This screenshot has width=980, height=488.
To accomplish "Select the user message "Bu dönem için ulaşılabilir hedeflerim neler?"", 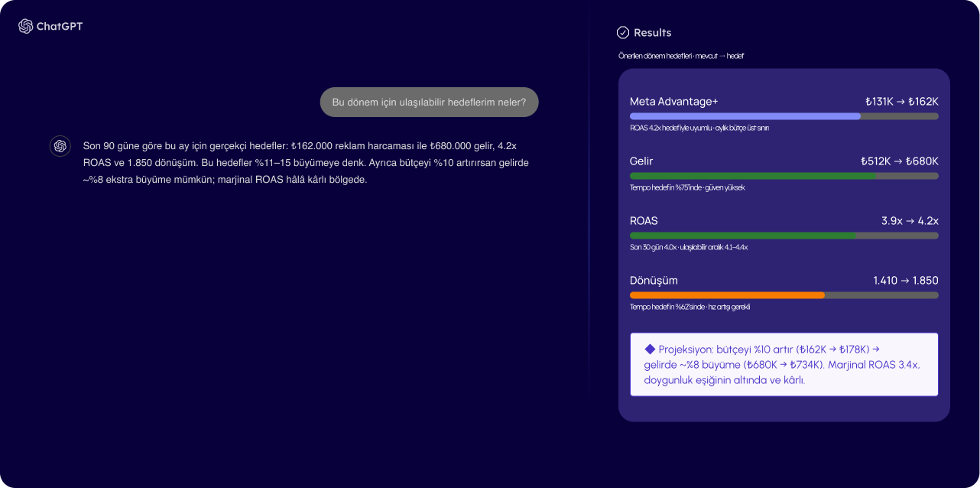I will [x=429, y=102].
